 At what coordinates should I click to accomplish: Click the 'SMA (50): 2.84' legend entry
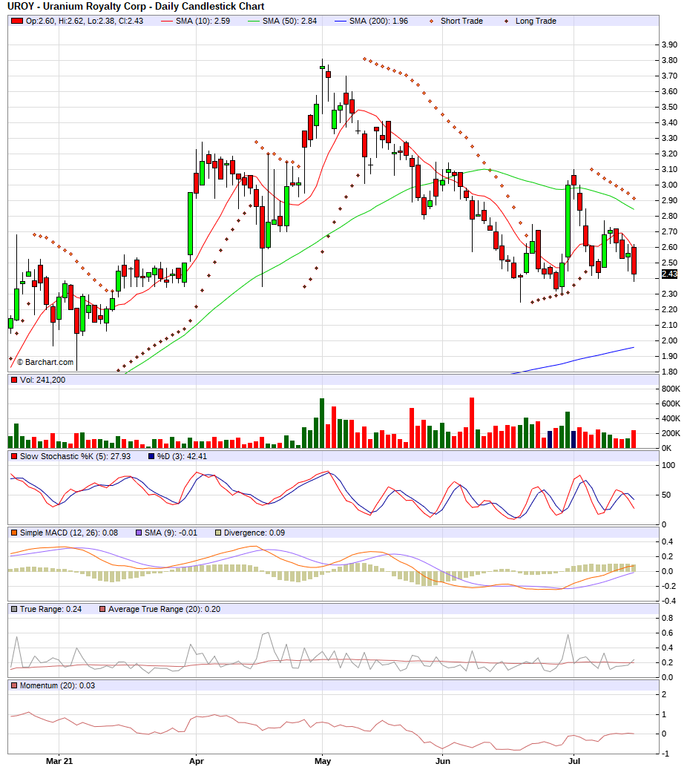(283, 21)
